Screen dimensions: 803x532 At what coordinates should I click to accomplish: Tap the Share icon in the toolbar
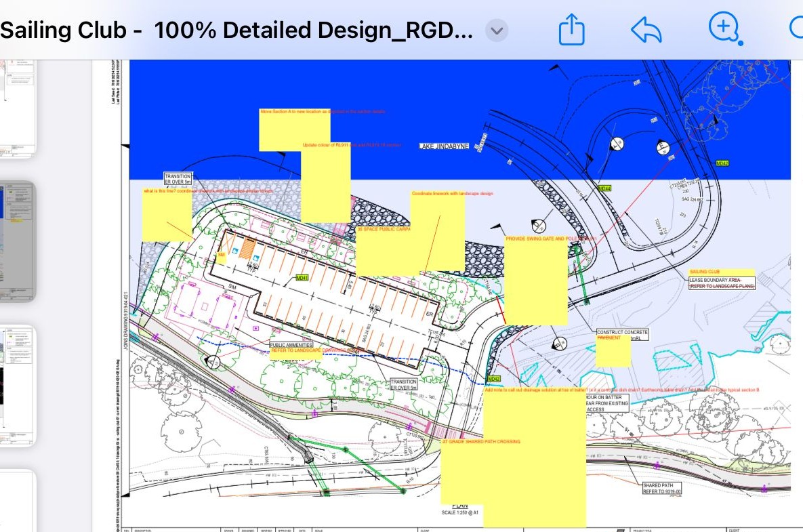[571, 30]
